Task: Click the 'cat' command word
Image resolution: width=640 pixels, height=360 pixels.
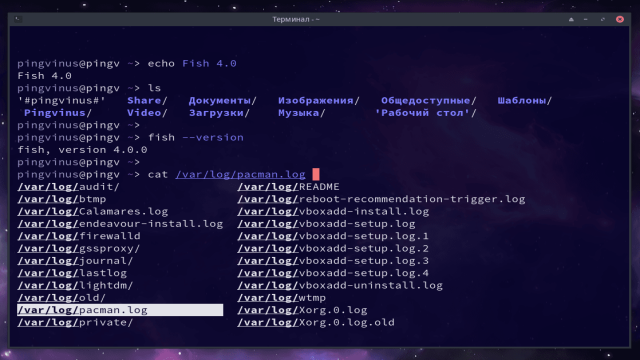Action: (158, 175)
